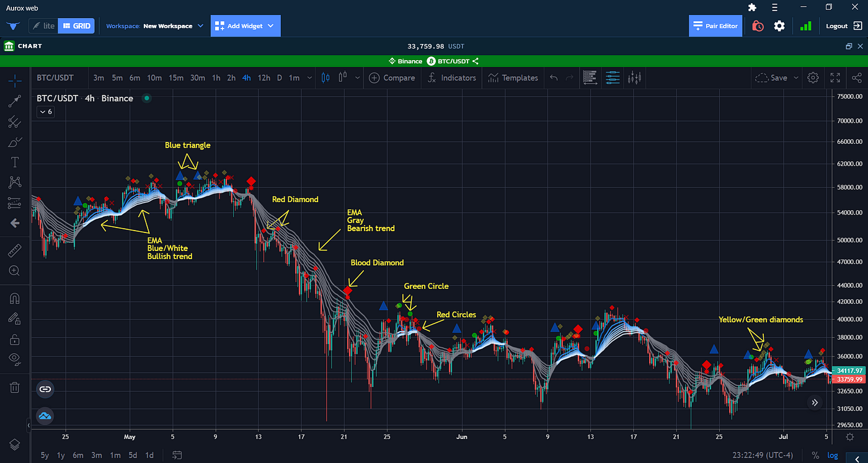Open chart settings gear in chart toolbar
868x463 pixels.
click(x=813, y=77)
